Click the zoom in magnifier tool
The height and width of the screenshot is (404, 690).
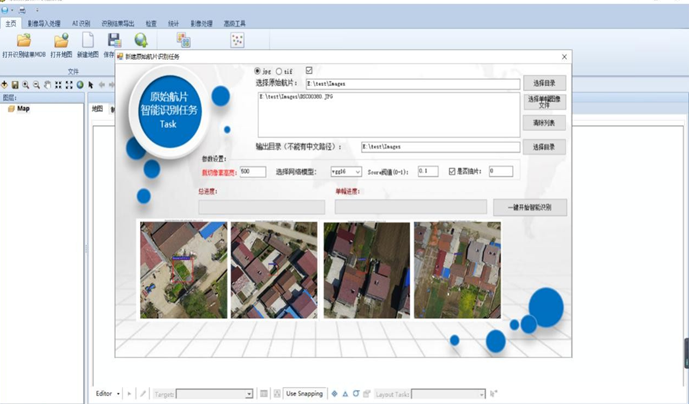26,85
